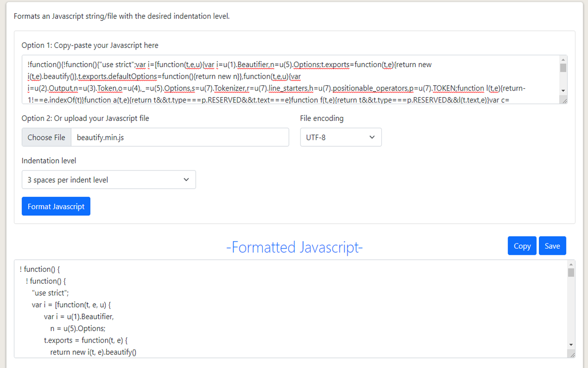Open the File encoding dropdown
The image size is (588, 368).
(340, 137)
